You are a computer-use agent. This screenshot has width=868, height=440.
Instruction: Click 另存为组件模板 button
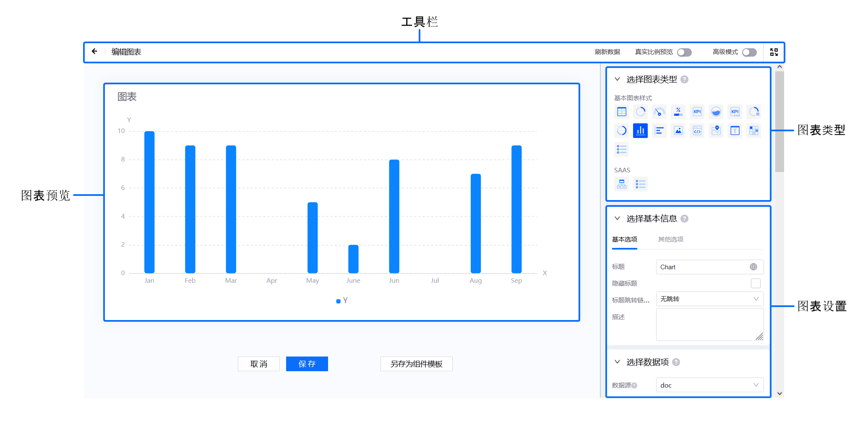(417, 364)
